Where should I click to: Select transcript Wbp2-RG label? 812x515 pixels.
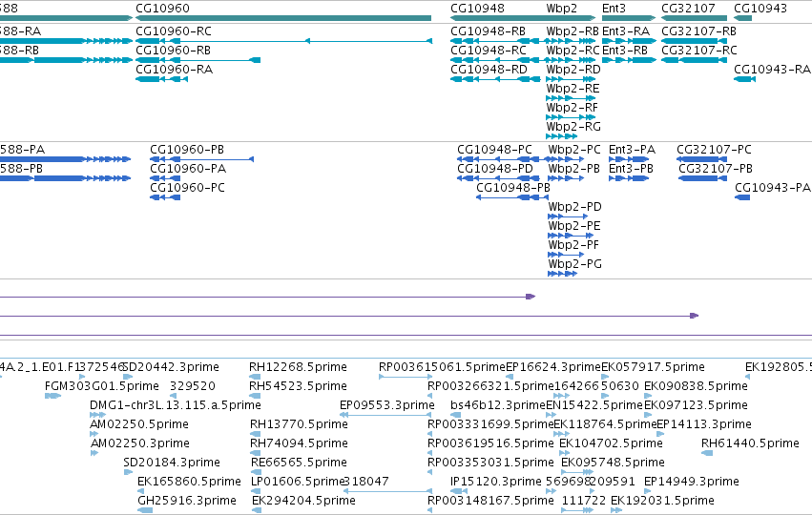pos(573,127)
